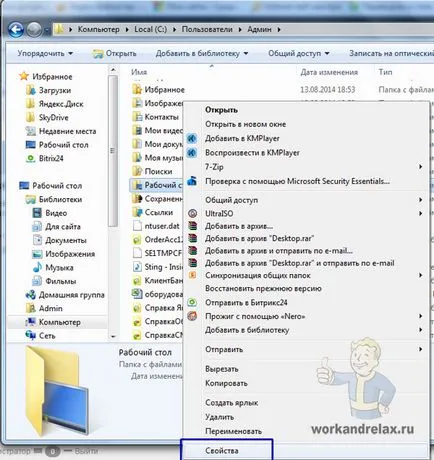Select Admin in the navigation pane
This screenshot has height=460, width=434.
(x=45, y=308)
